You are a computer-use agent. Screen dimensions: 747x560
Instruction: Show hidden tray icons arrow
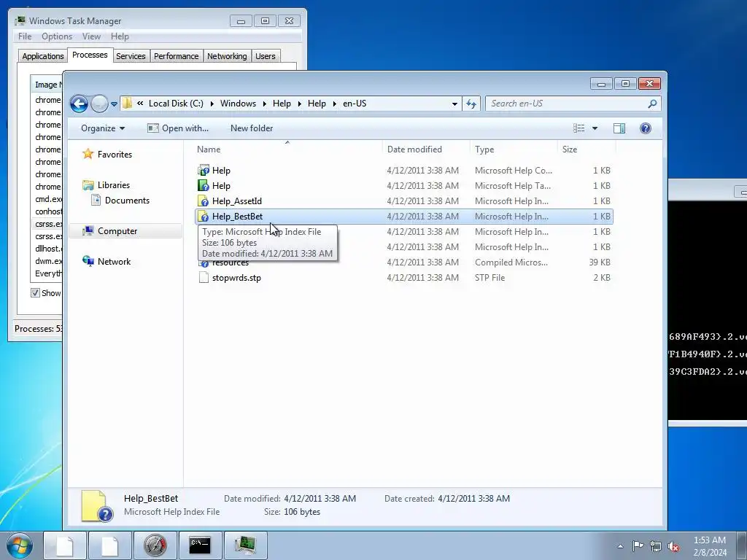click(620, 546)
